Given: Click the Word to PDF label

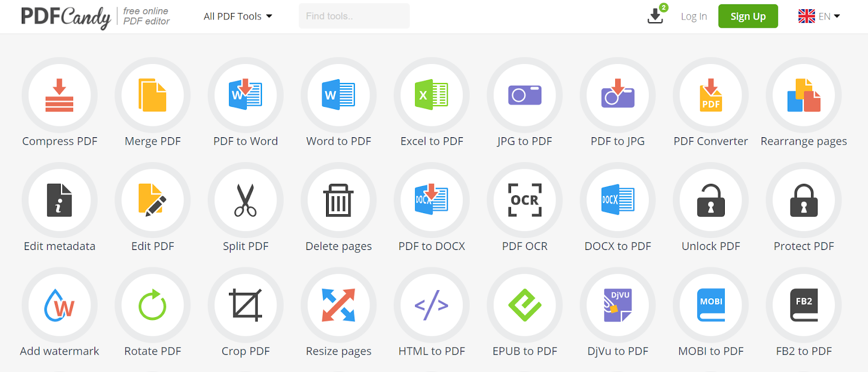Looking at the screenshot, I should pyautogui.click(x=339, y=141).
